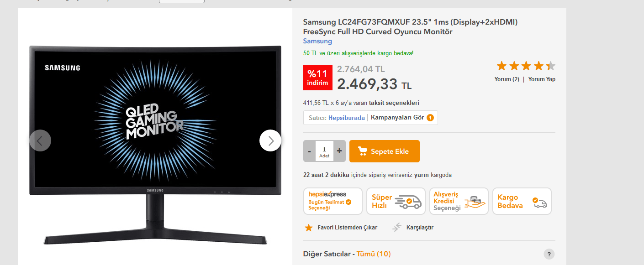
Task: Decrease quantity with the minus button
Action: [309, 151]
